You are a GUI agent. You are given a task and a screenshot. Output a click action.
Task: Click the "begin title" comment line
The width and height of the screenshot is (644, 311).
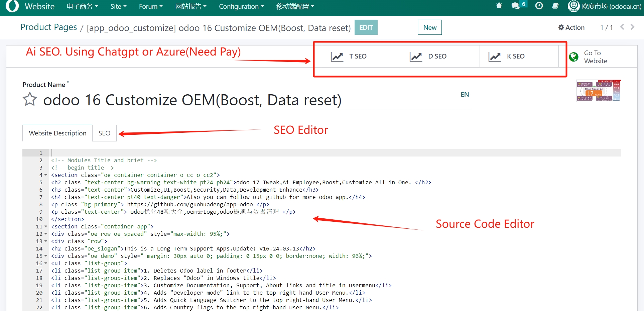point(83,168)
